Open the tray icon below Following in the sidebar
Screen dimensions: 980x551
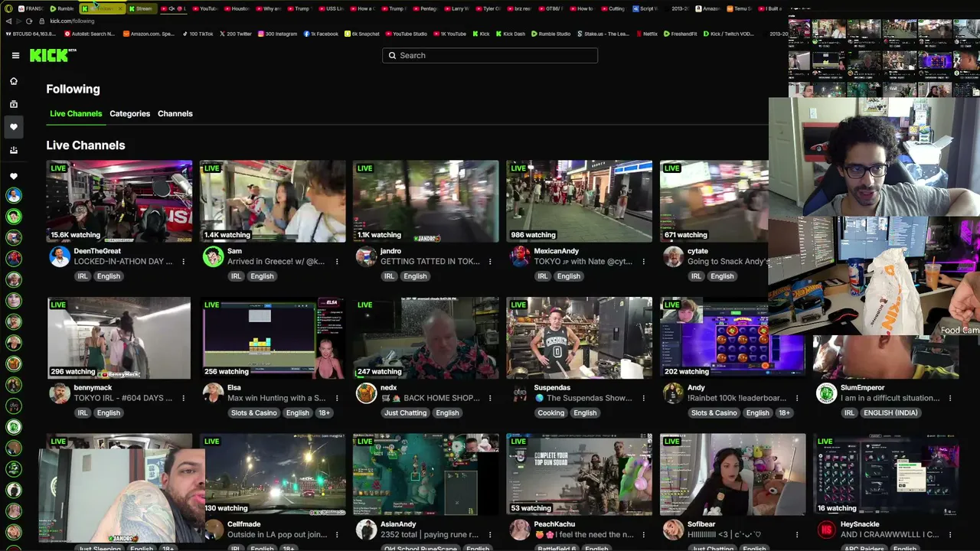pos(14,150)
